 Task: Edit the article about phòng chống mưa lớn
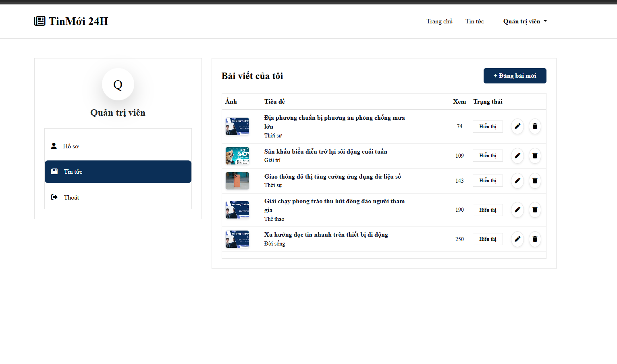pos(517,127)
